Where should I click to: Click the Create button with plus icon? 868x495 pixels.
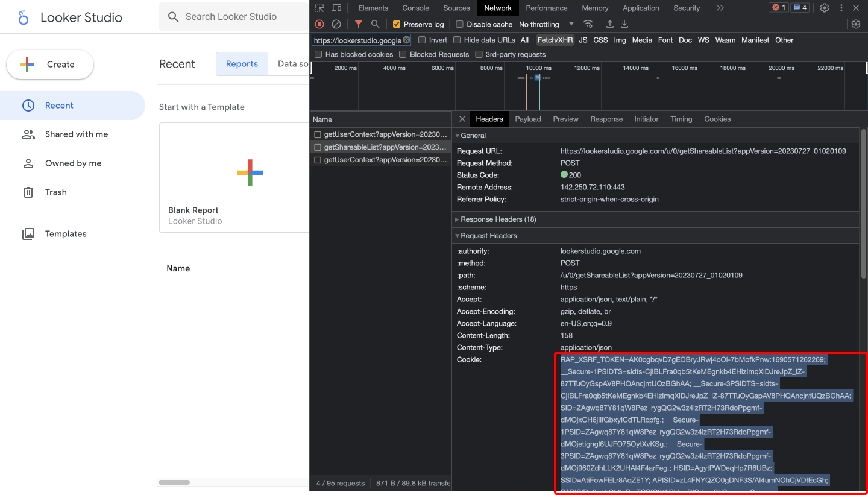50,65
